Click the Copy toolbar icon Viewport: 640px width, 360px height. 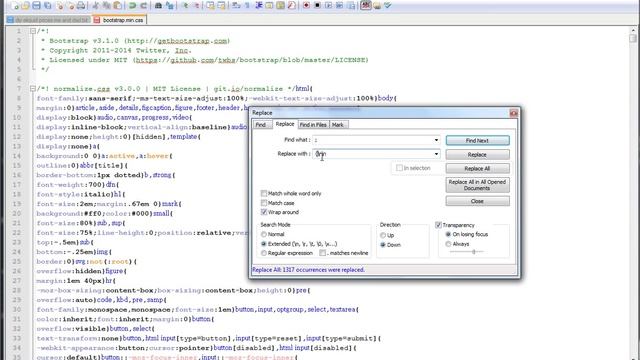click(x=106, y=5)
